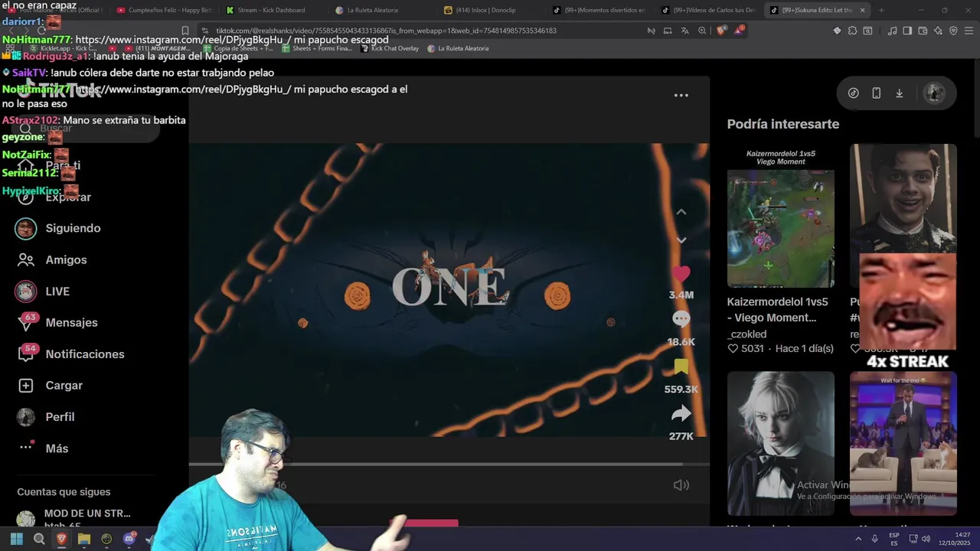This screenshot has width=980, height=551.
Task: Bookmark the video showing 559.3K saves
Action: tap(681, 367)
